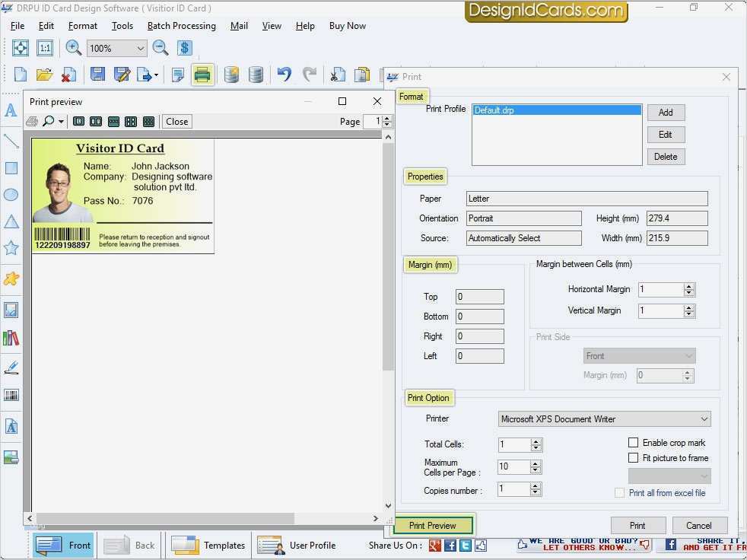Expand the 100% zoom level dropdown
This screenshot has width=747, height=560.
[140, 48]
